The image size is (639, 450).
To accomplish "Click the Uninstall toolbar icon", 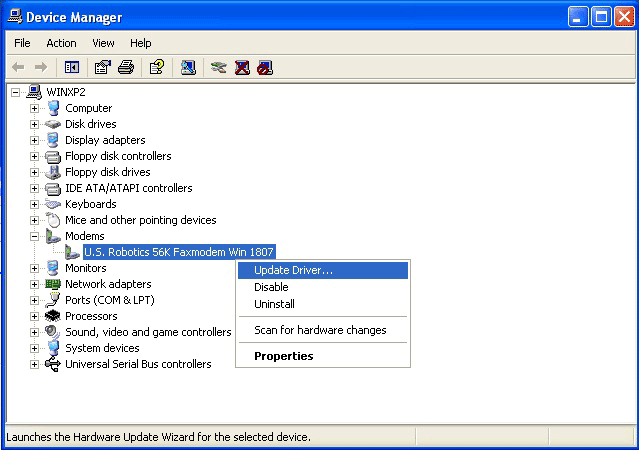I will coord(242,67).
